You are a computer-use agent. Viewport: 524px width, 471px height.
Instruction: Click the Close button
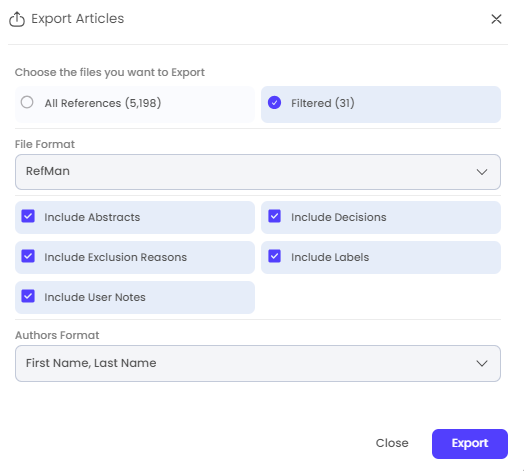click(392, 443)
